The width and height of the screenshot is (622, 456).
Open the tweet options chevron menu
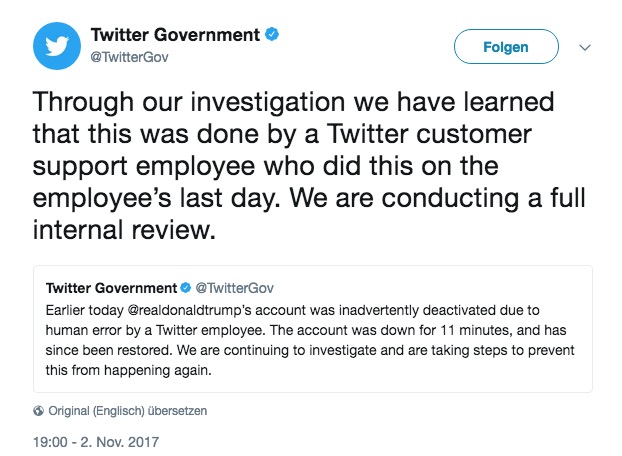[585, 48]
